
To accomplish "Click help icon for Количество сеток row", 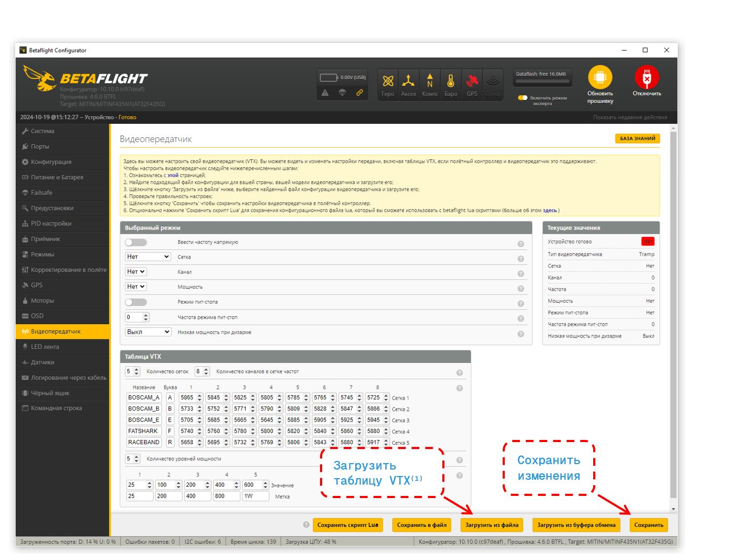I will pos(460,373).
